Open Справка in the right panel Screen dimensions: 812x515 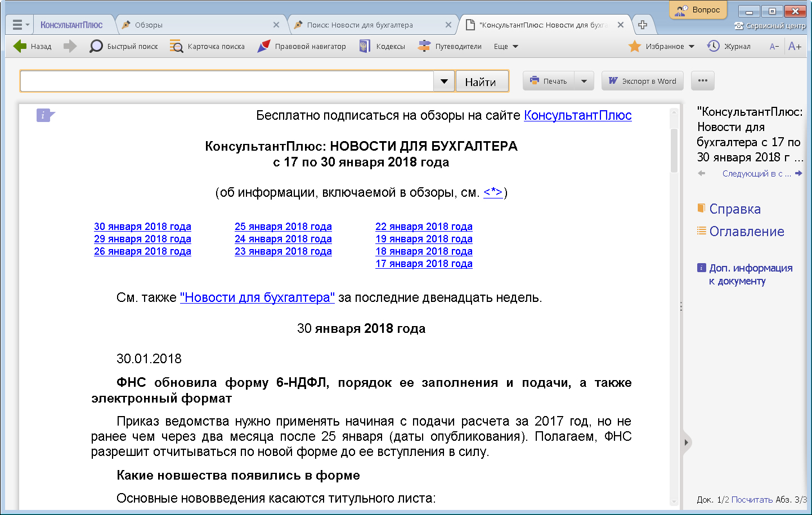[729, 209]
